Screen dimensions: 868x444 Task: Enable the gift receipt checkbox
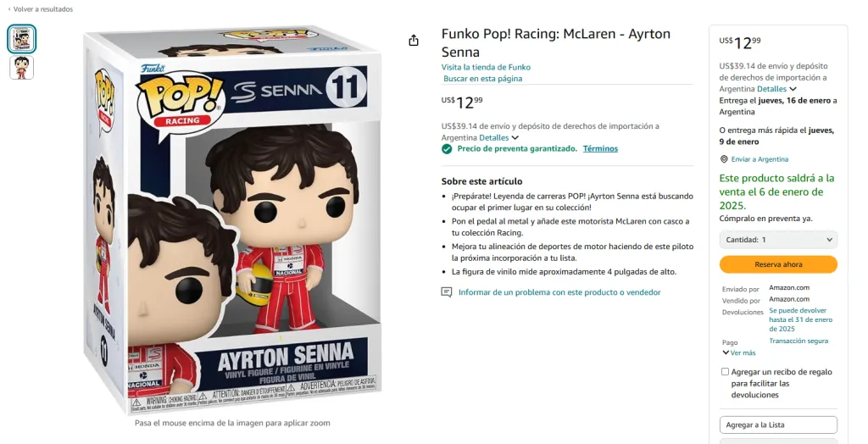point(725,372)
